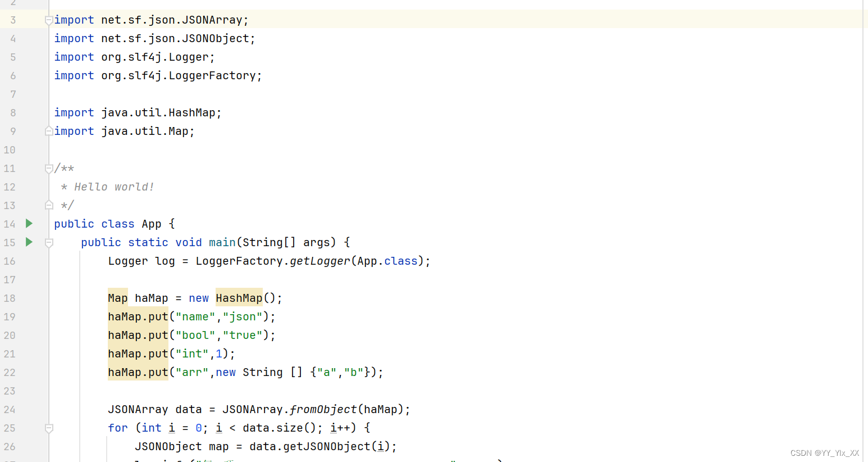The image size is (868, 462).
Task: Click the getLogger method name
Action: (319, 261)
